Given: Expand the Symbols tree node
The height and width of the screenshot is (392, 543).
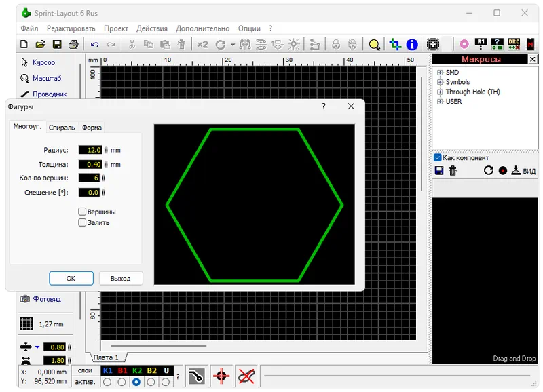Looking at the screenshot, I should (x=440, y=82).
